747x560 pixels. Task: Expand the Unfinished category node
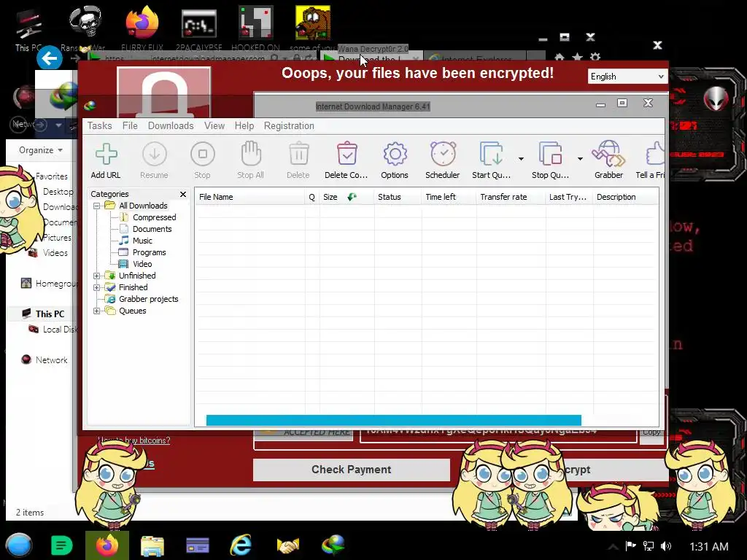coord(97,276)
